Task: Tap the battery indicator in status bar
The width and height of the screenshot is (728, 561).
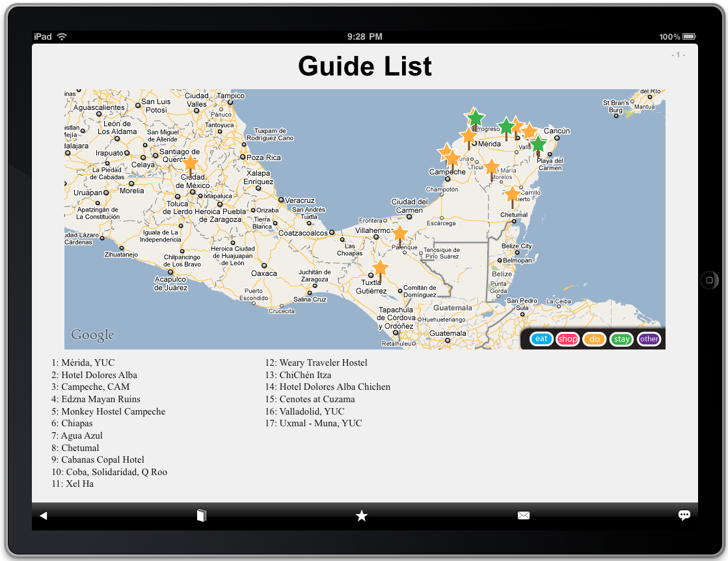Action: pyautogui.click(x=689, y=36)
